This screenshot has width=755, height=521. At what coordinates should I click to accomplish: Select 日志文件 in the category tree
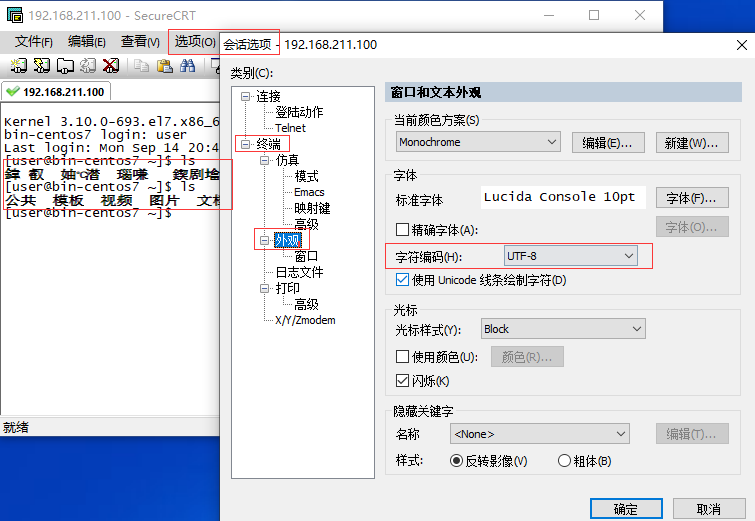point(299,272)
